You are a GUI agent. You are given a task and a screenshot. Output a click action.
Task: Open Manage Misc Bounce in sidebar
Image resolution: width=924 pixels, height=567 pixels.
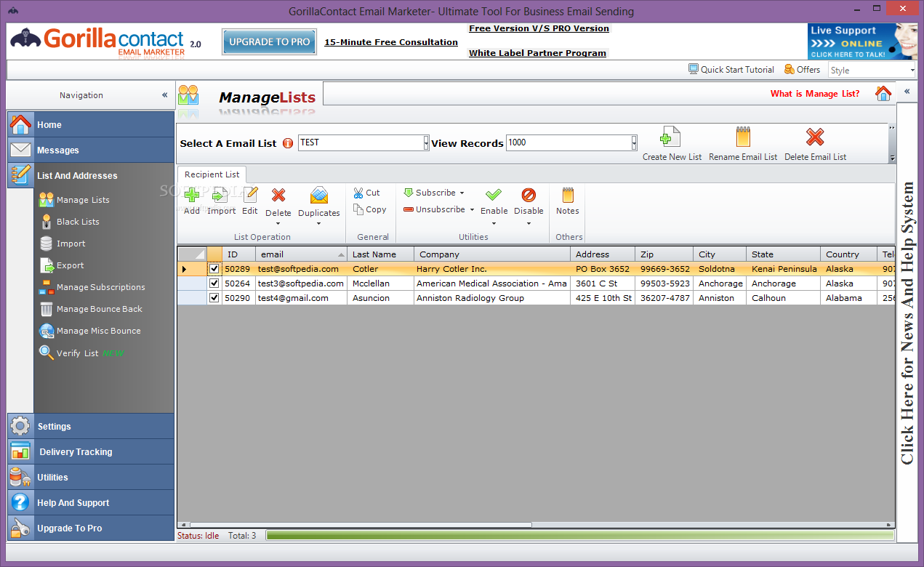(x=89, y=331)
